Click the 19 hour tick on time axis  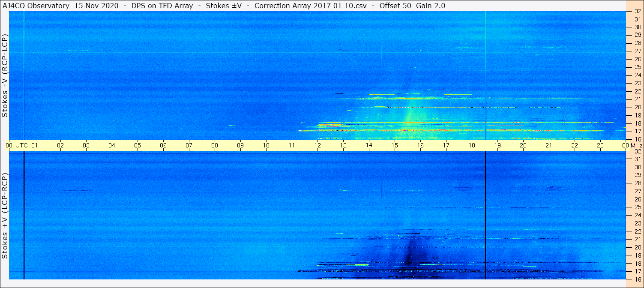pos(497,145)
